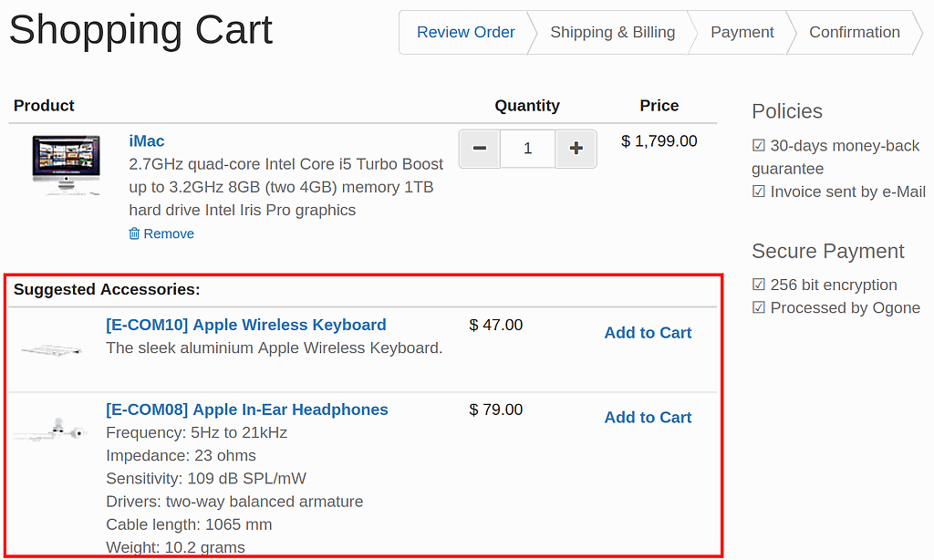Add Apple Wireless Keyboard to cart
Screen dimensions: 934x560
pyautogui.click(x=648, y=333)
